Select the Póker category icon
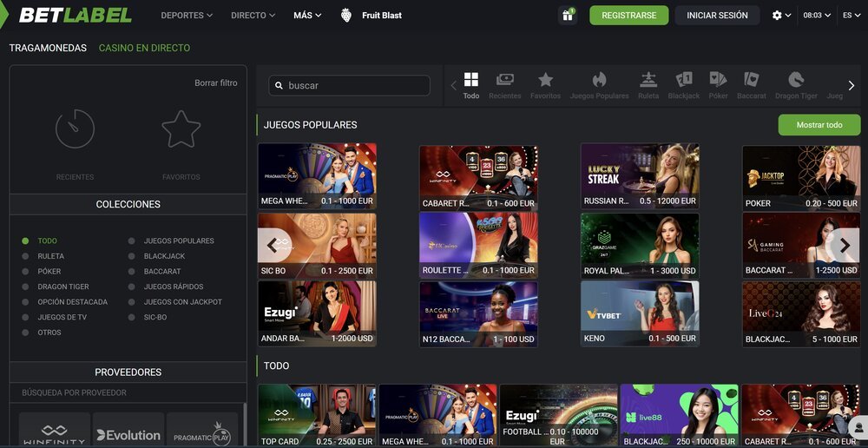 [718, 80]
